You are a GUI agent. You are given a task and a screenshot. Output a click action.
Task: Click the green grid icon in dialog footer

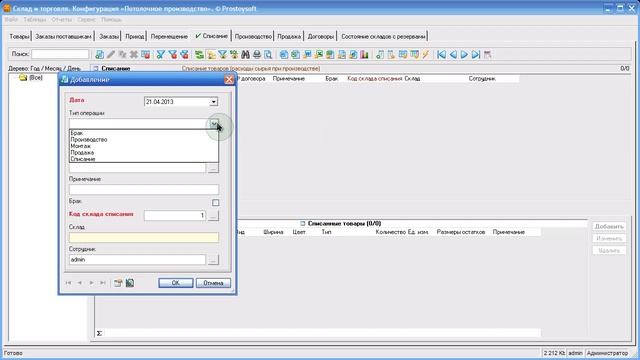tap(130, 283)
